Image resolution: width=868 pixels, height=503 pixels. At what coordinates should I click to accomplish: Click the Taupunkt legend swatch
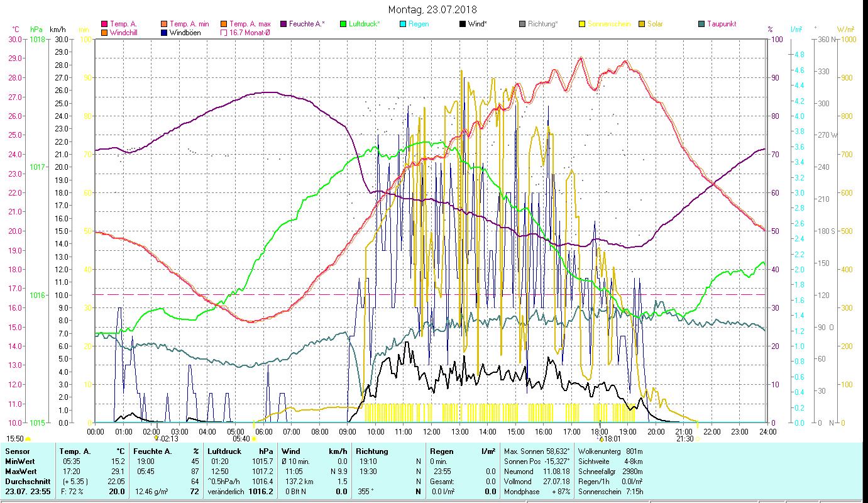pos(701,25)
